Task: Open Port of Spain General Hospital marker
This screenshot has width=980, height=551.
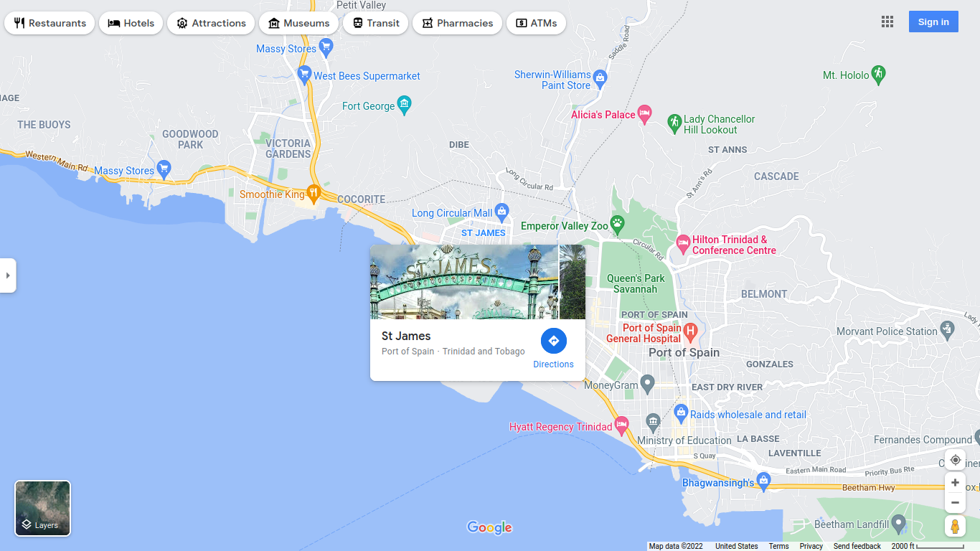Action: pos(690,331)
